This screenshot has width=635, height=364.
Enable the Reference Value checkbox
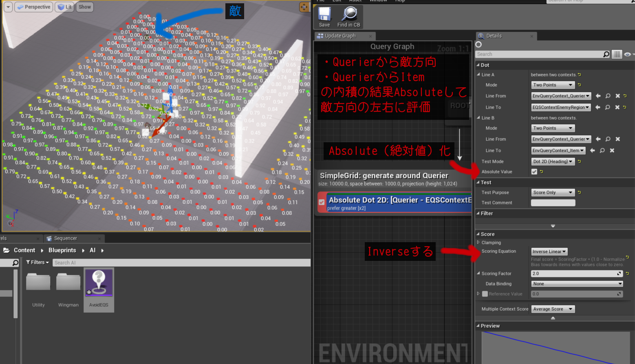485,294
